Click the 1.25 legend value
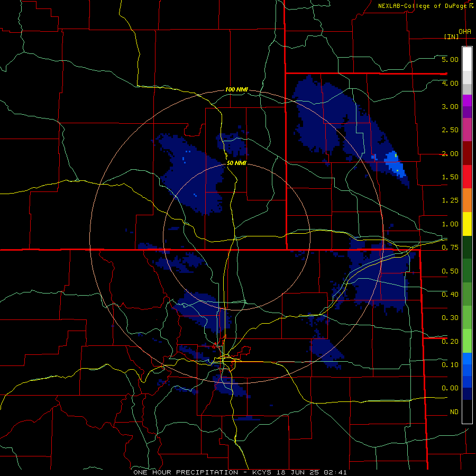Image resolution: width=476 pixels, height=476 pixels. (x=450, y=200)
